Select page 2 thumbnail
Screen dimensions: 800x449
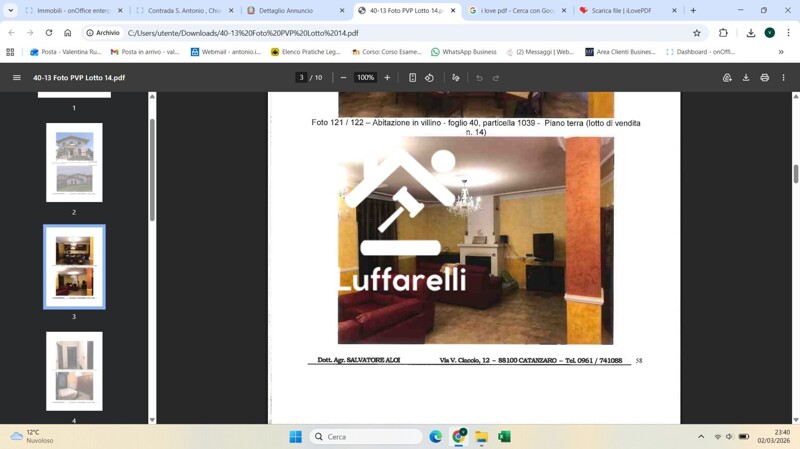[74, 162]
